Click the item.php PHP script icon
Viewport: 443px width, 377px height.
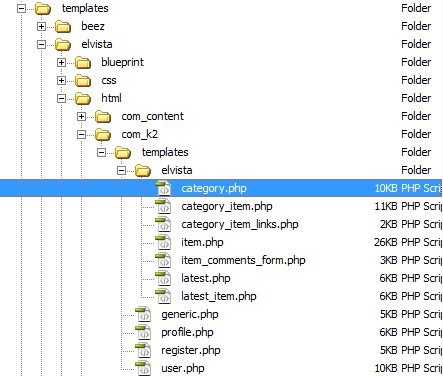coord(163,242)
